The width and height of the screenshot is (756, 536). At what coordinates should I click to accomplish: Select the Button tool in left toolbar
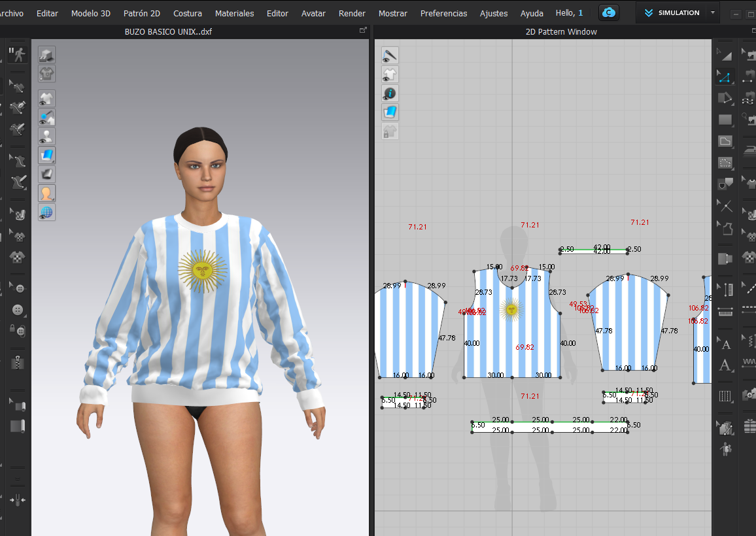[18, 288]
